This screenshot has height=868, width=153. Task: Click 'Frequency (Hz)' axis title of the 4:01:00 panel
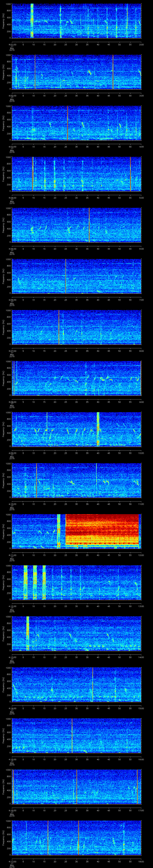click(3, 21)
